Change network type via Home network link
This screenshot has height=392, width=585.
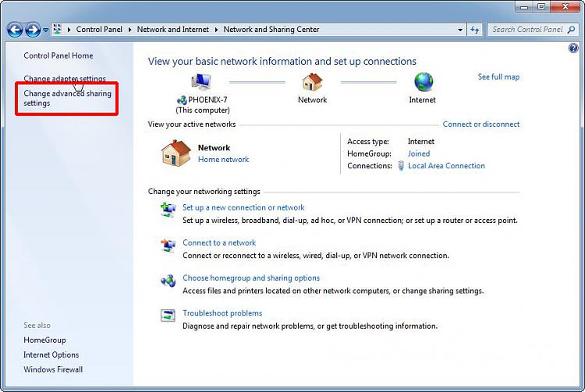tap(223, 160)
